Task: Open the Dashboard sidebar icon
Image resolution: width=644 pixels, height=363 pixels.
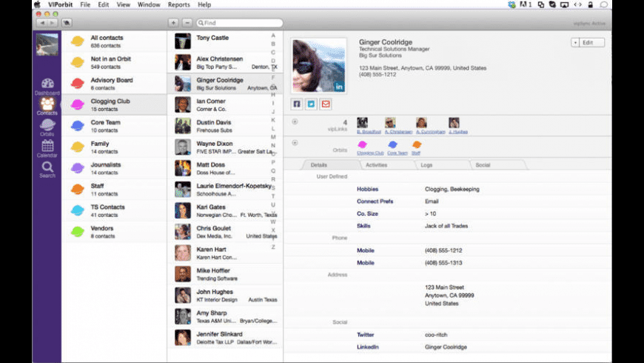Action: click(47, 87)
